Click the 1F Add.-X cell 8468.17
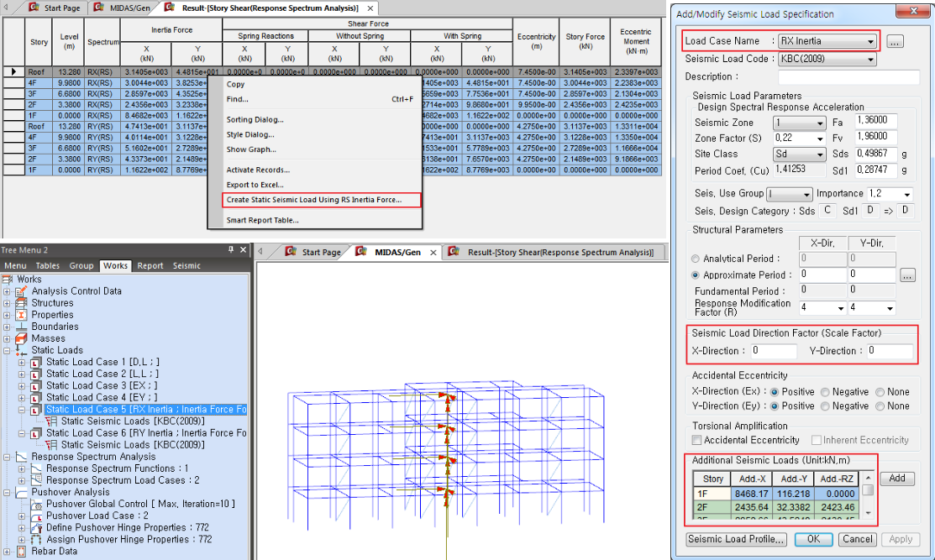Screen dimensions: 935x560 [751, 494]
